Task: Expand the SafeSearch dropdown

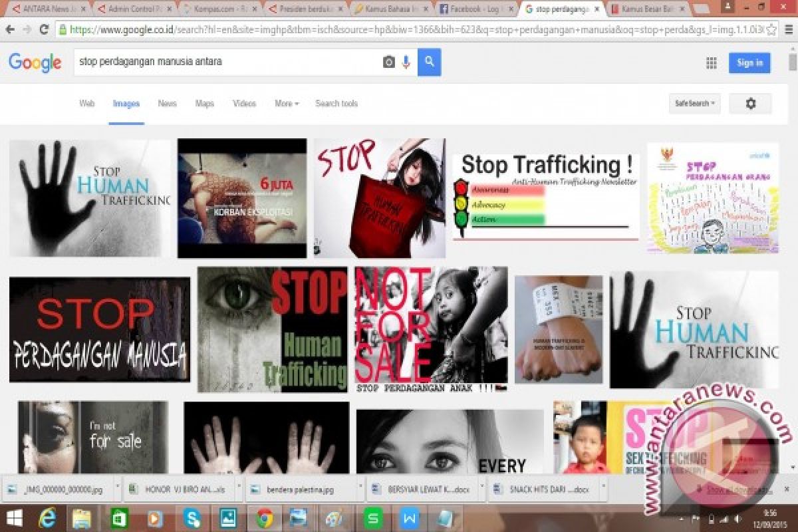Action: tap(694, 104)
